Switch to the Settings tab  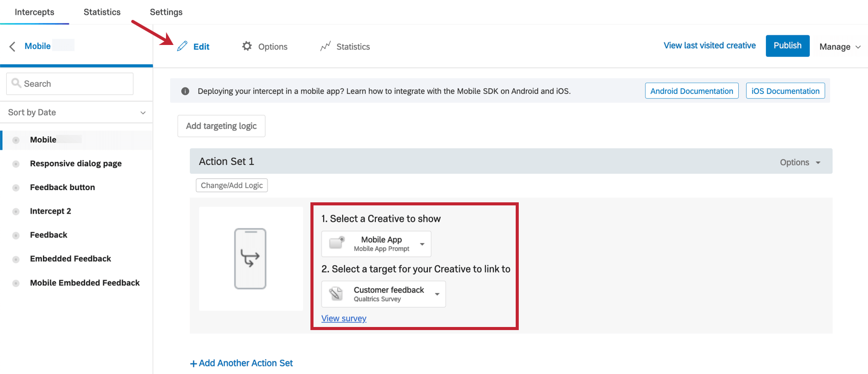[165, 11]
